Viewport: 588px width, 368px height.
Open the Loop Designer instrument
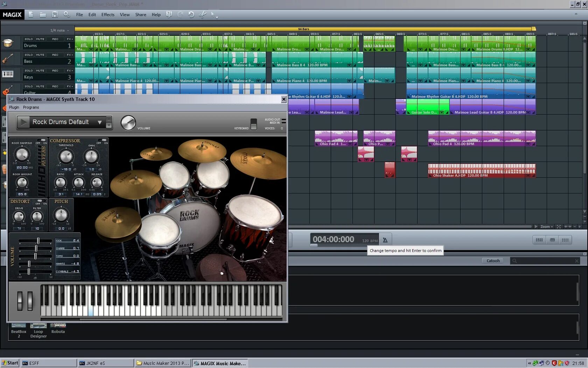click(x=38, y=330)
